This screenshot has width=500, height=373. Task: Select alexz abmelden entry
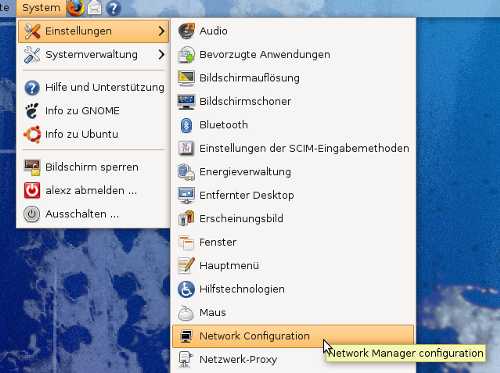pos(93,190)
